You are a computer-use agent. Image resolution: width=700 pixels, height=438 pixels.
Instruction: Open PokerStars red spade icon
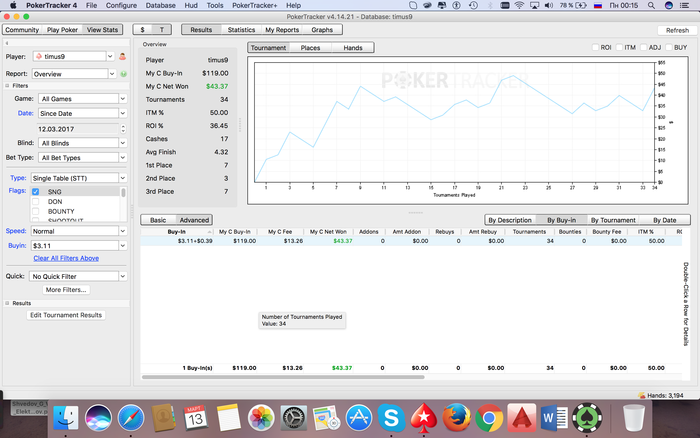424,418
